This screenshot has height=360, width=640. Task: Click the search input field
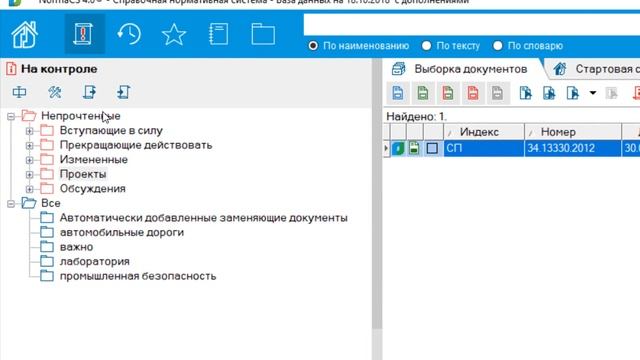tap(471, 25)
